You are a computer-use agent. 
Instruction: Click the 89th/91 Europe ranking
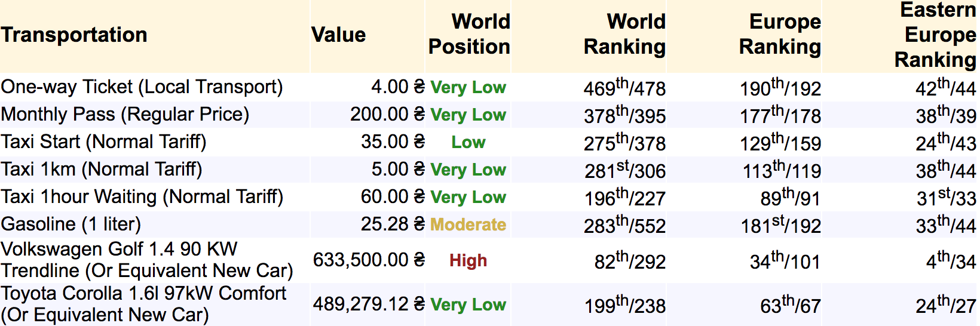tap(791, 198)
